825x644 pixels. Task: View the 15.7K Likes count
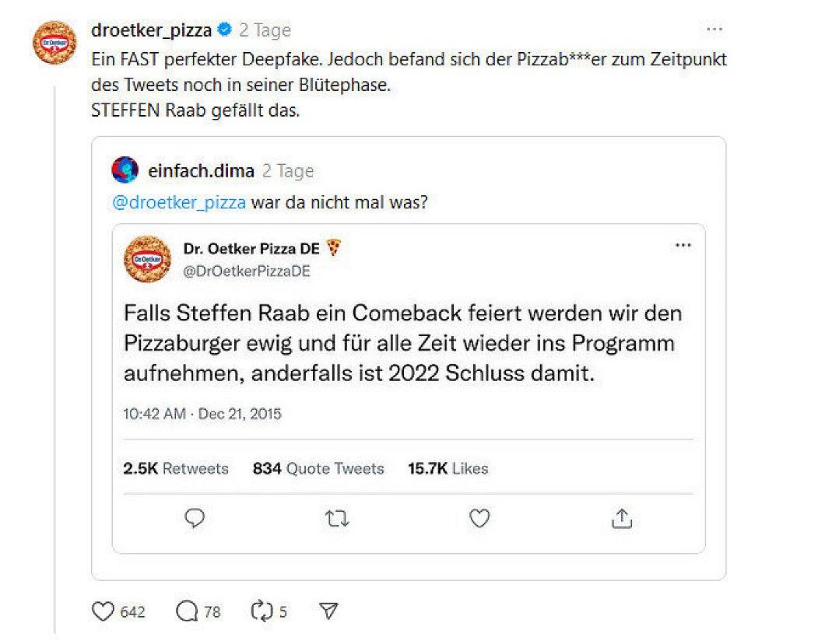tap(448, 468)
